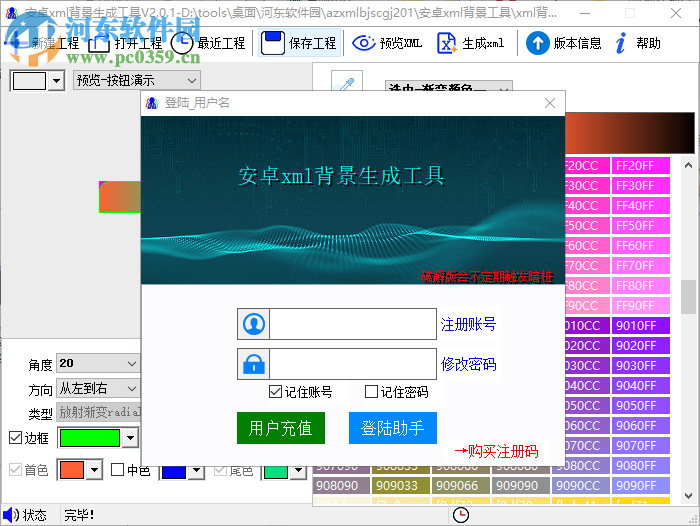
Task: Click the blue 中色 color swatch
Action: [x=174, y=472]
